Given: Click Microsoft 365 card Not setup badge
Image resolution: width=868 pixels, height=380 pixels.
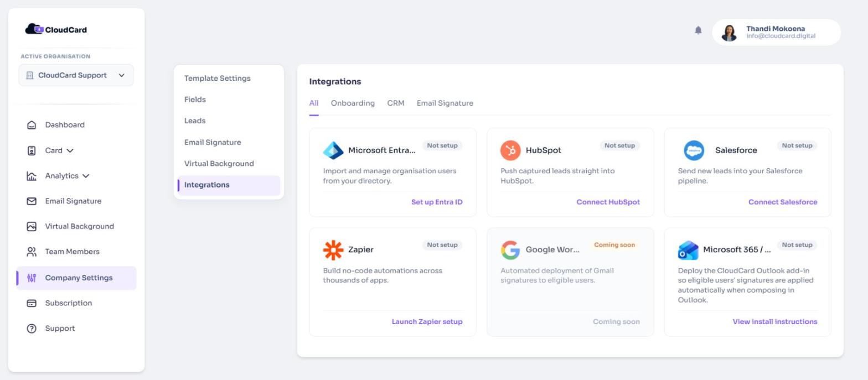Looking at the screenshot, I should pyautogui.click(x=797, y=245).
